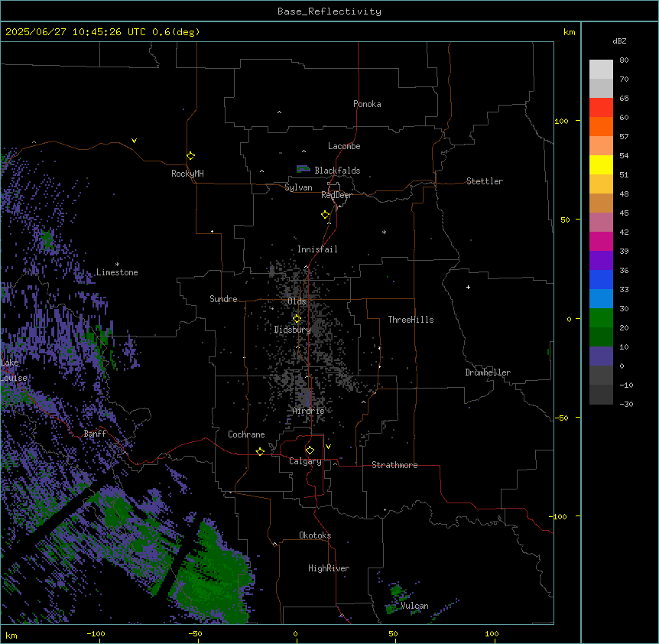The image size is (659, 644).
Task: Select the orange 60-57 dBZ legend band
Action: click(601, 126)
